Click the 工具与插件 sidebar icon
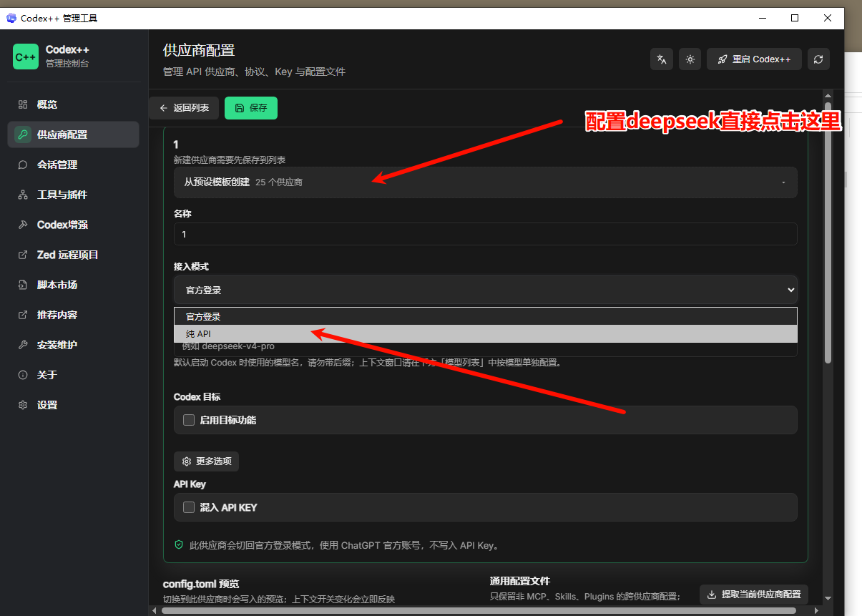 (23, 195)
